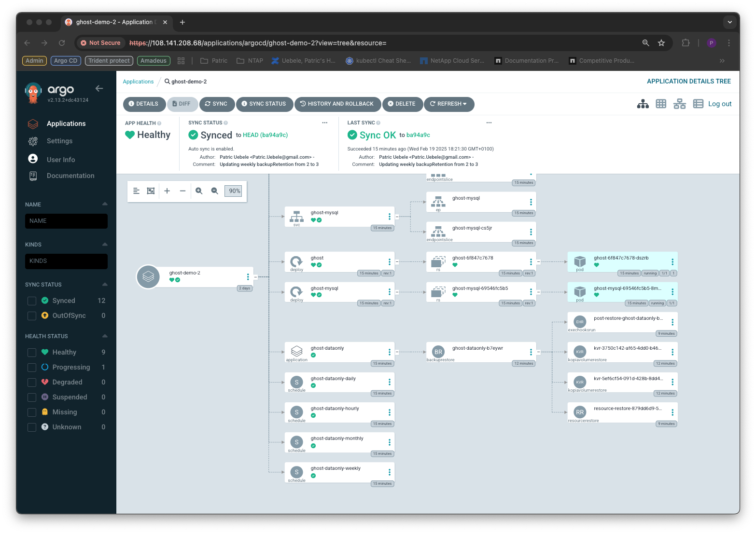Screen dimensions: 756x534
Task: Click the compact nodes icon in graph toolbar
Action: 136,191
